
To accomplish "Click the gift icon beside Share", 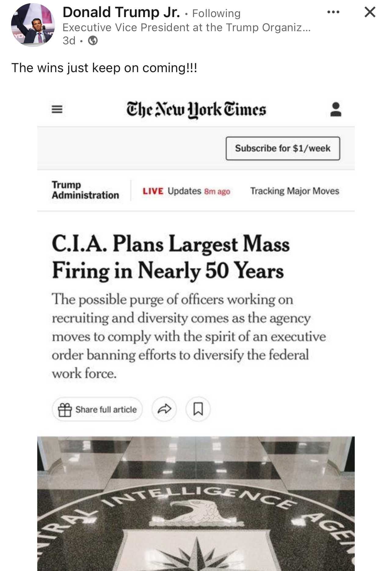I will point(65,410).
